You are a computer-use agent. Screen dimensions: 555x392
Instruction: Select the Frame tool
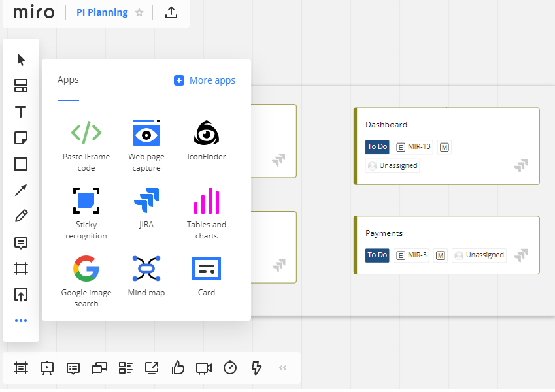20,269
